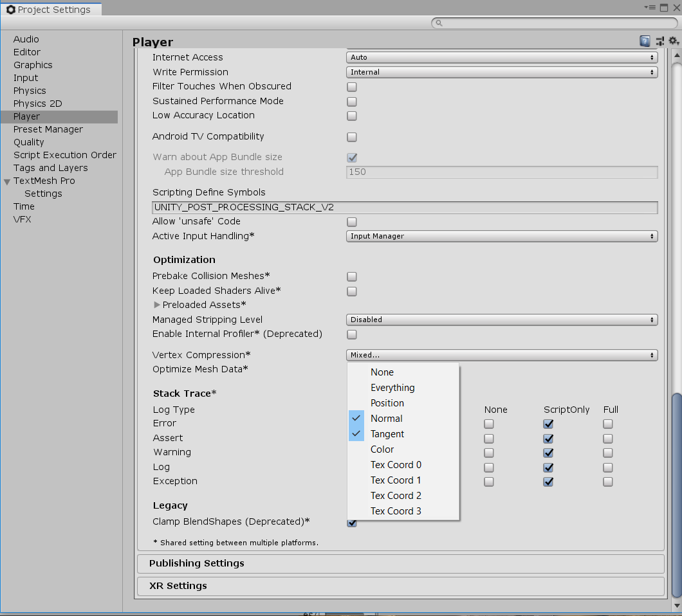This screenshot has width=682, height=616.
Task: Open the Active Input Handling dropdown
Action: click(x=501, y=236)
